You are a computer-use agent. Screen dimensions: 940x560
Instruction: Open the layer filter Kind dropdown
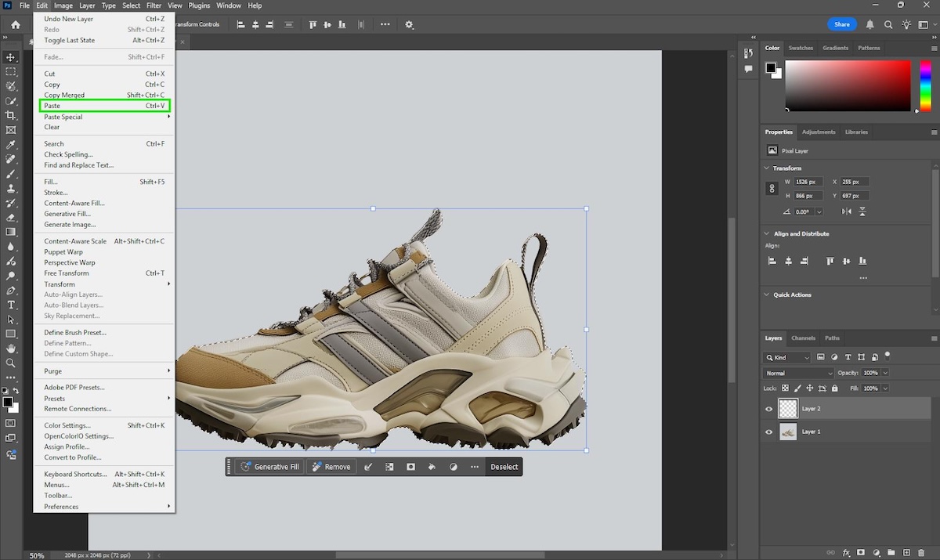click(787, 357)
